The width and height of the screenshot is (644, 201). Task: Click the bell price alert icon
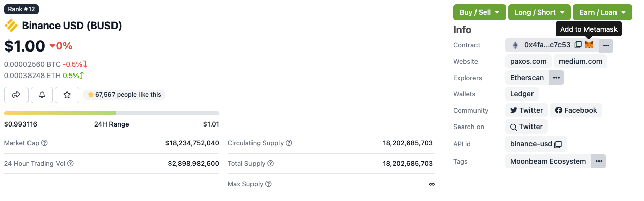point(42,95)
